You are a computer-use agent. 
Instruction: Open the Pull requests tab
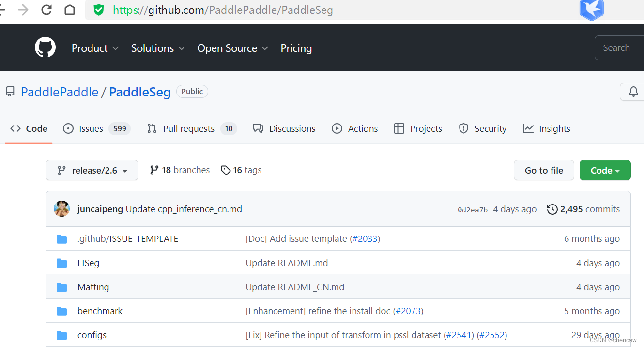pos(192,128)
